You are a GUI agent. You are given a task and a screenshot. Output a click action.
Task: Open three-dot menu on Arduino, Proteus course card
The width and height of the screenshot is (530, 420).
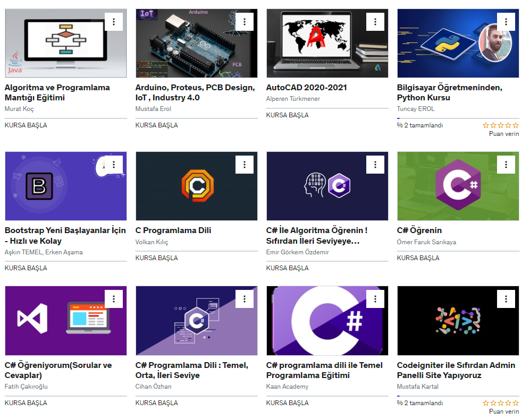(245, 22)
